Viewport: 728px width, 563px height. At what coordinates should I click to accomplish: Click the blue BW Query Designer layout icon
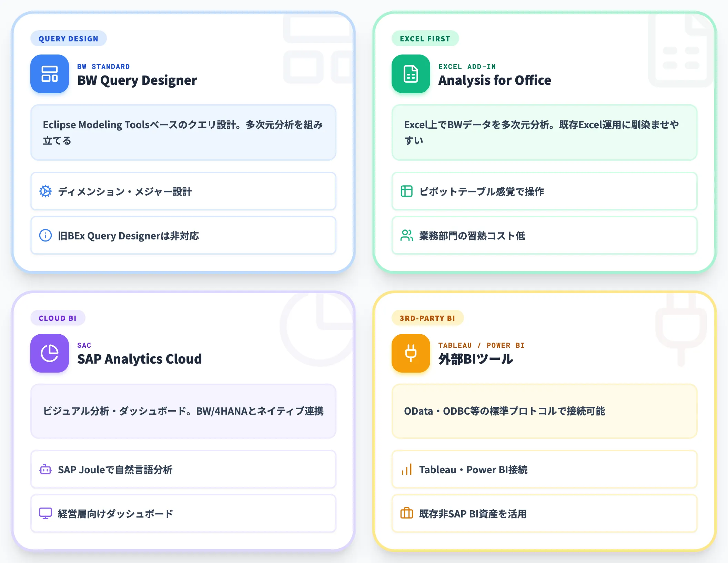click(50, 74)
